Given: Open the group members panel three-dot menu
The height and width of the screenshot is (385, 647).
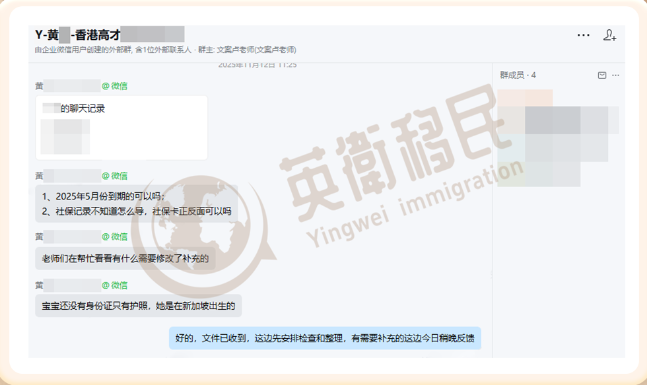Looking at the screenshot, I should [615, 75].
